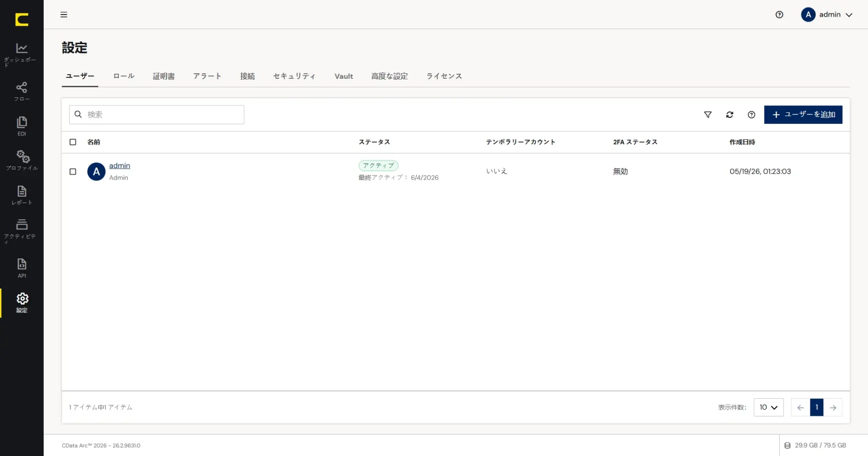Click the ユーザーを追加 button
This screenshot has width=868, height=456.
pos(803,115)
